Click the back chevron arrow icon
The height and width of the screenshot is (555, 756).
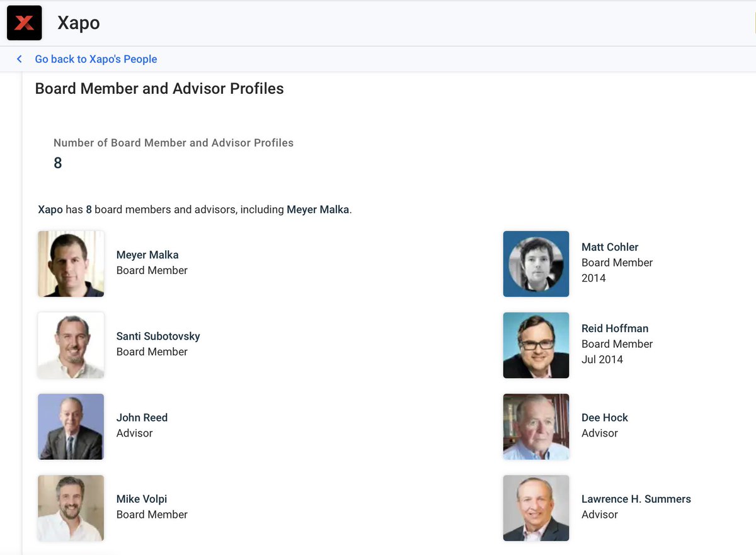coord(20,59)
